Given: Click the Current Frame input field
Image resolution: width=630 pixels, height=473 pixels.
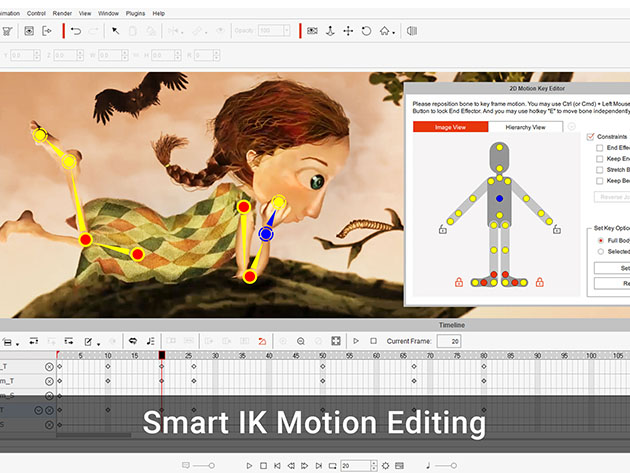Looking at the screenshot, I should [x=449, y=341].
